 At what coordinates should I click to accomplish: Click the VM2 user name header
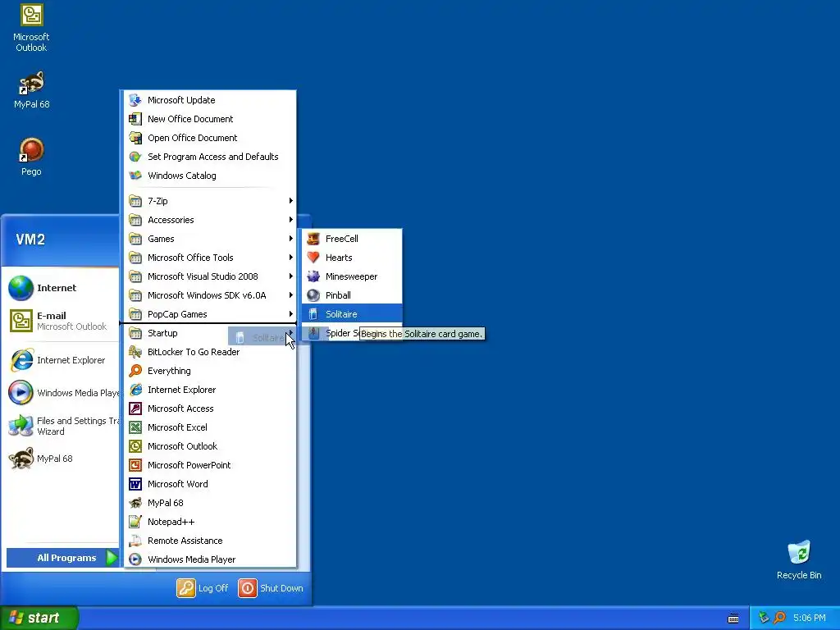[x=30, y=239]
